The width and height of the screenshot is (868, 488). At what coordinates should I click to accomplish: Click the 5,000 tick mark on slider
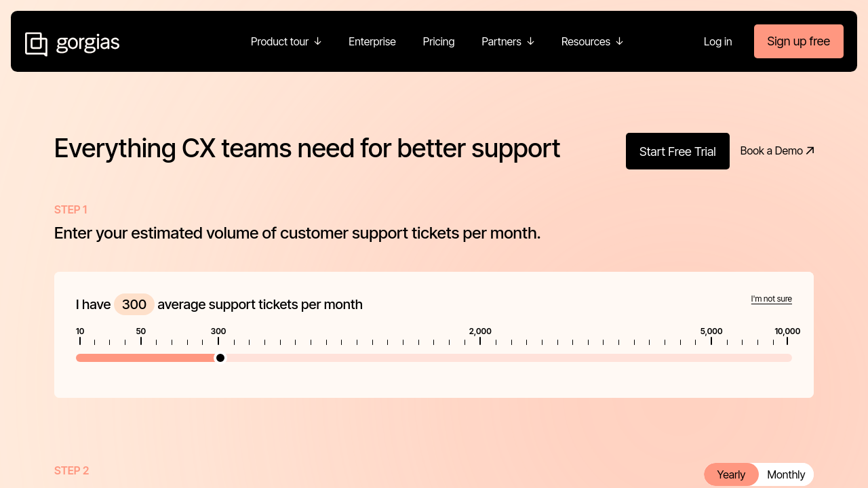pyautogui.click(x=711, y=340)
